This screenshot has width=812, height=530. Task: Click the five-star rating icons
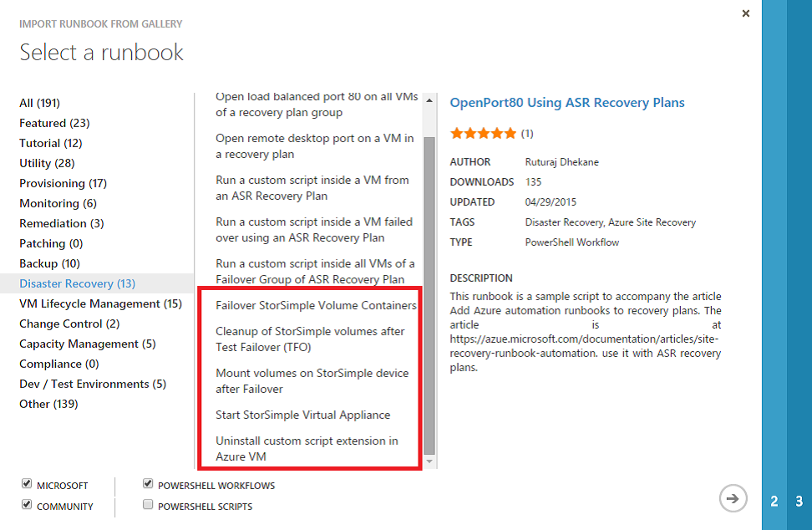(483, 133)
